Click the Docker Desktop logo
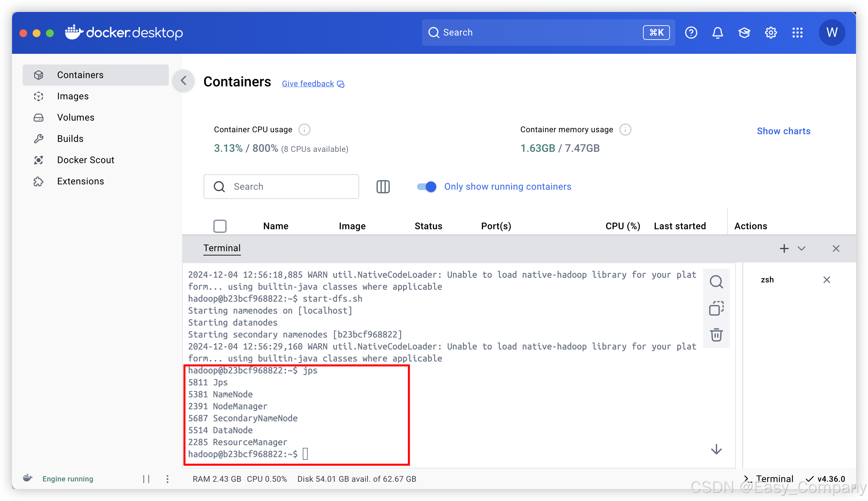Image resolution: width=868 pixels, height=501 pixels. pos(124,32)
